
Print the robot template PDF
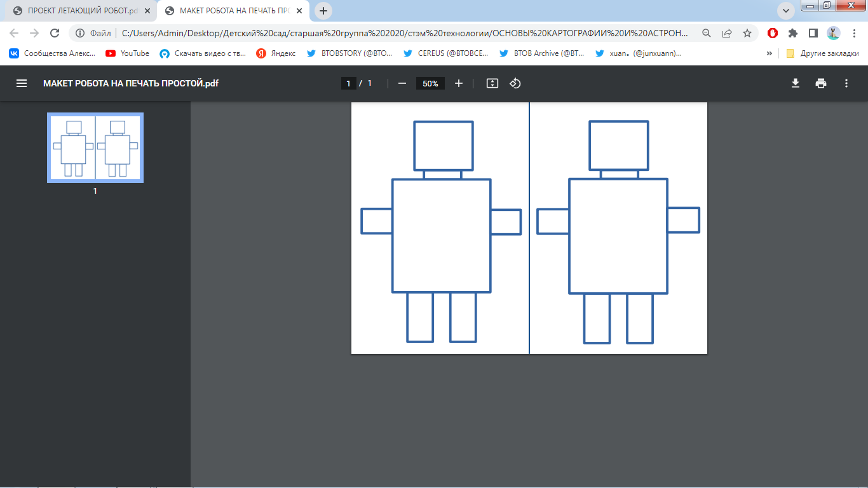pyautogui.click(x=821, y=83)
